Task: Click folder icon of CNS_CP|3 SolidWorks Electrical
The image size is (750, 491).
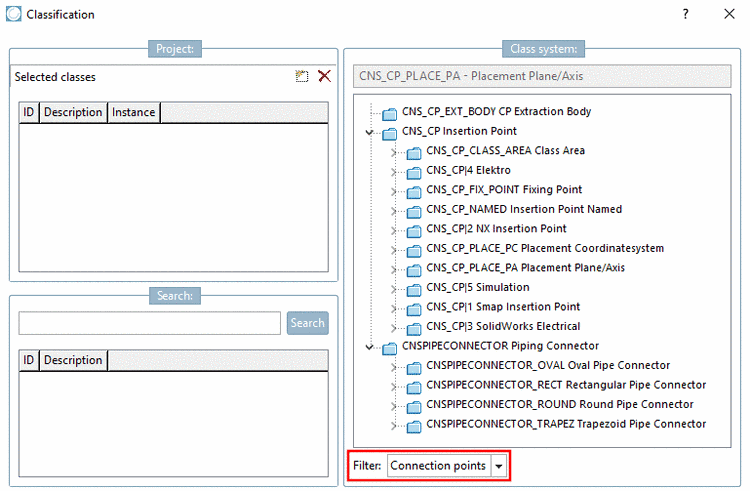Action: [414, 329]
